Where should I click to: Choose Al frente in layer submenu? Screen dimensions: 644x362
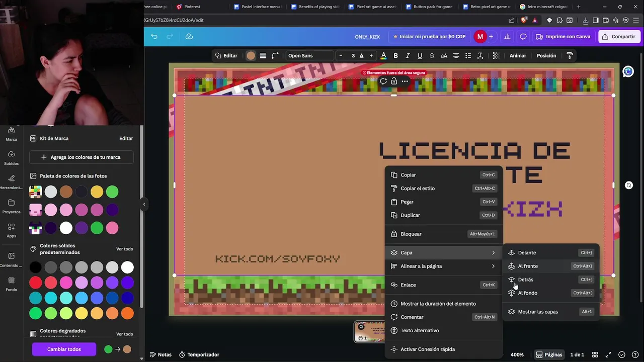[x=551, y=266]
